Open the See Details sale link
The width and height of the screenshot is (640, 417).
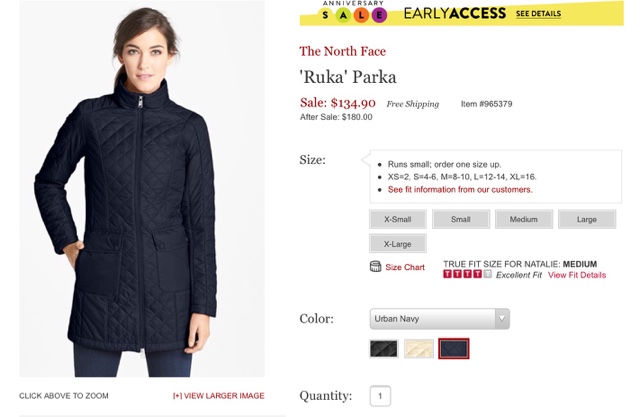[x=538, y=13]
